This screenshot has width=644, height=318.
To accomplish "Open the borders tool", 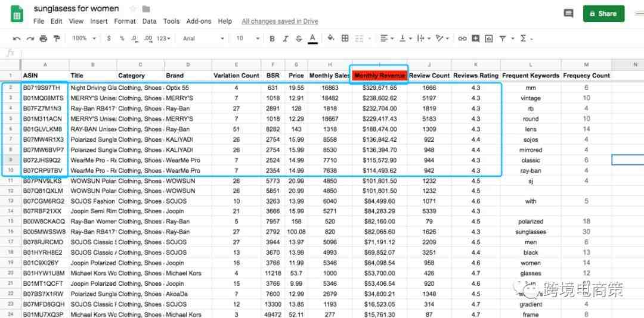I will click(345, 38).
